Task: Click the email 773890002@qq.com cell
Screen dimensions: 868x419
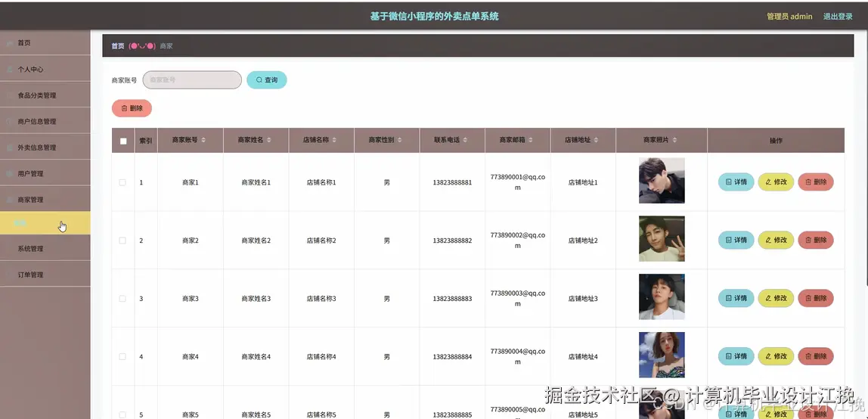Action: coord(518,241)
